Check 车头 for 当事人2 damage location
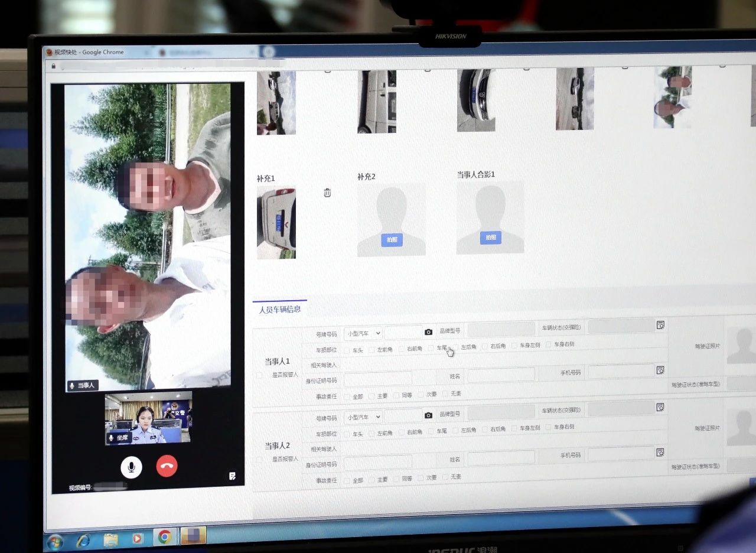 [x=347, y=434]
